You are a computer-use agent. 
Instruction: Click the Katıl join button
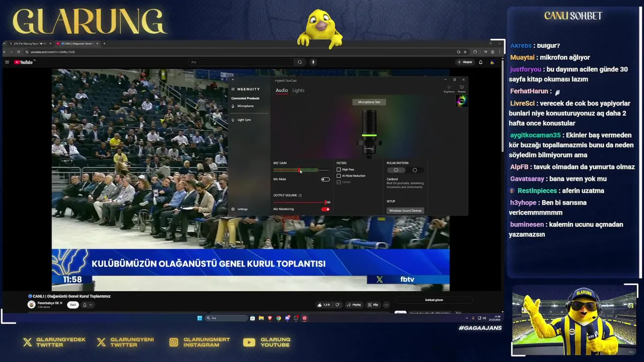[73, 305]
